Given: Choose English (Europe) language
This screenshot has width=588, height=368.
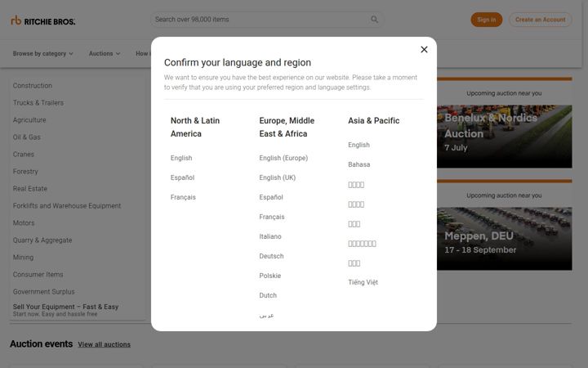Looking at the screenshot, I should [x=283, y=158].
